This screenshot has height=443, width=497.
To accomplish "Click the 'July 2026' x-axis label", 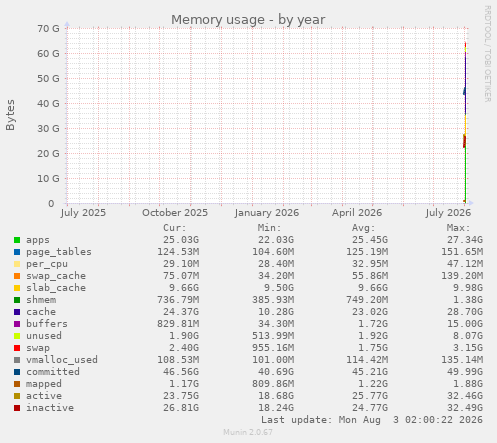I will 448,213.
